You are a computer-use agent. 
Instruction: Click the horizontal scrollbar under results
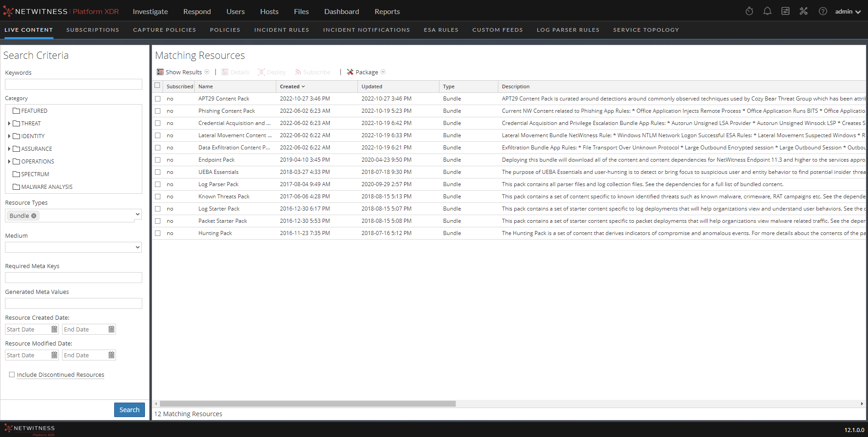[x=308, y=403]
